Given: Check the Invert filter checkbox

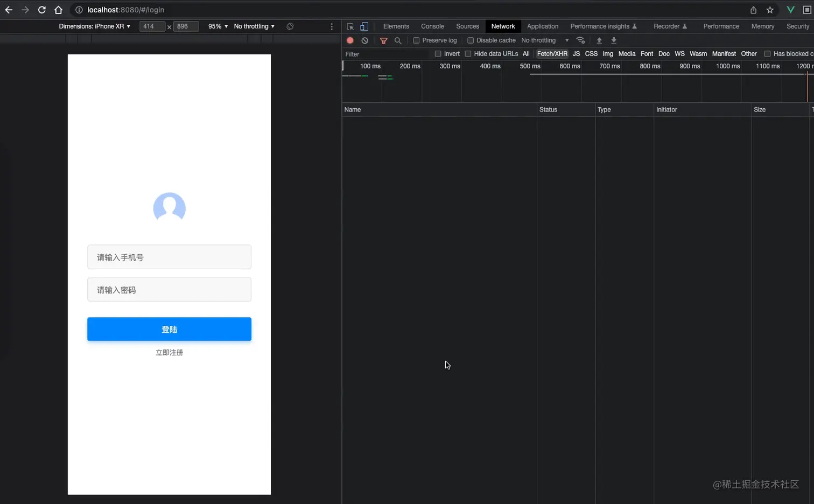Looking at the screenshot, I should point(438,54).
